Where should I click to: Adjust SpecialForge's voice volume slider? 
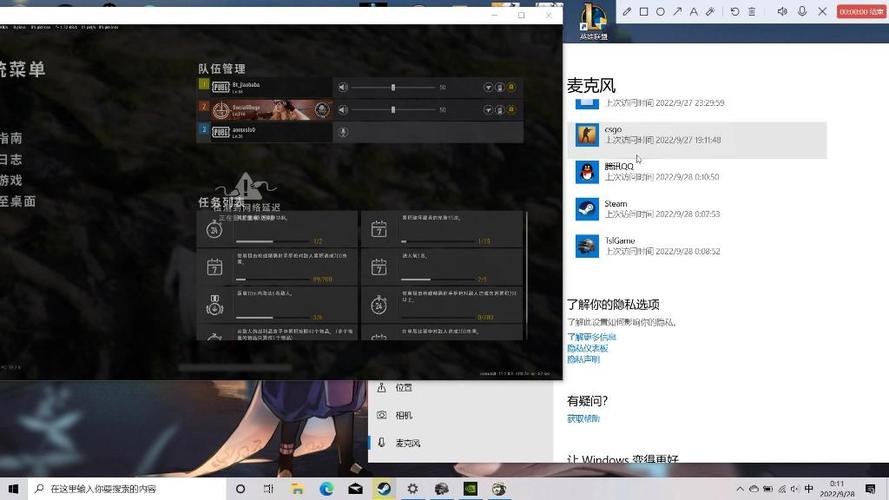point(393,109)
